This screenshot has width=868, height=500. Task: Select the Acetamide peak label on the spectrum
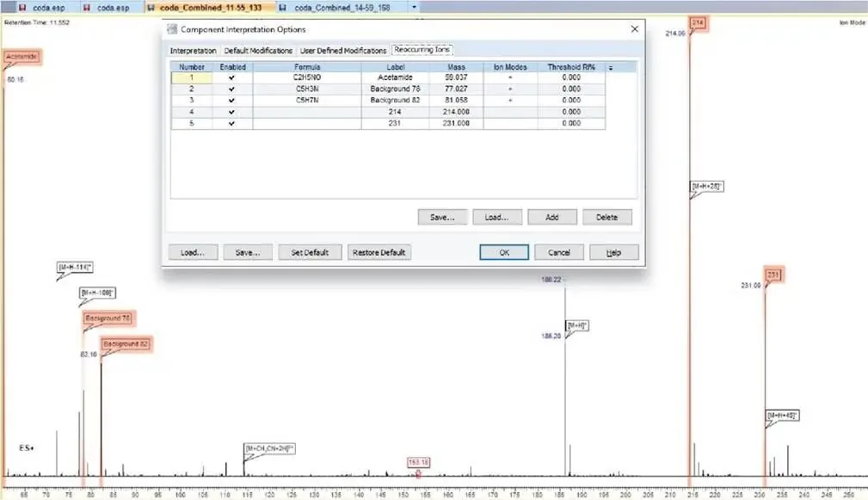(22, 57)
